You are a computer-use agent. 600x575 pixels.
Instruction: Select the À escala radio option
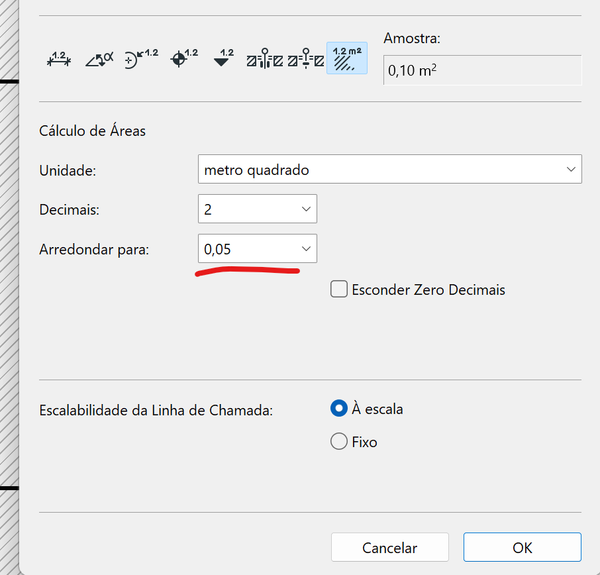click(x=339, y=409)
